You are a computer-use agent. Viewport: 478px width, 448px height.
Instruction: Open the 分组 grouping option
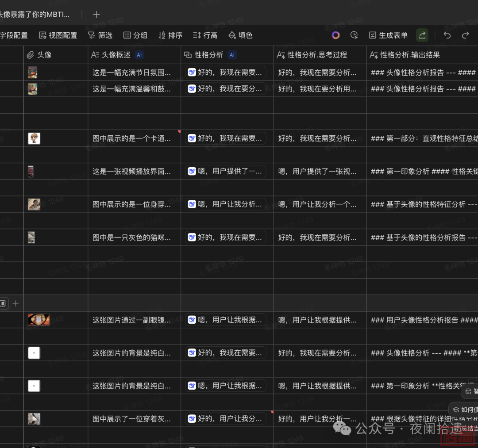[x=135, y=35]
